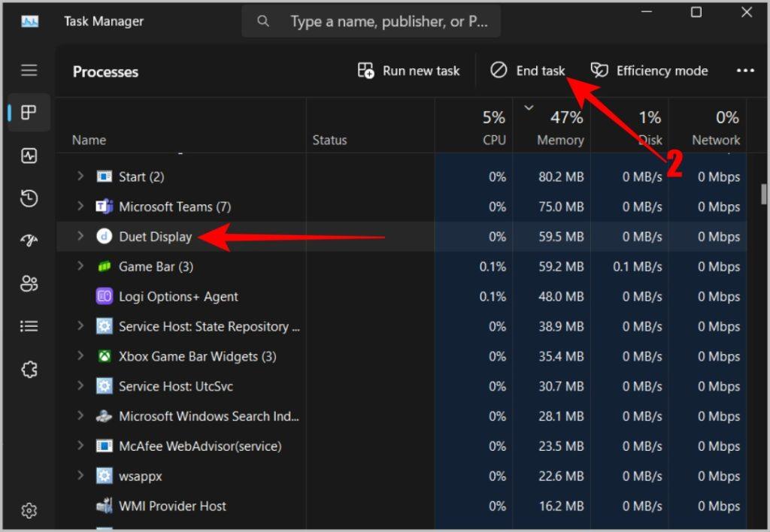Click the Xbox Game Bar Widgets icon
Screen dimensions: 770x532
click(104, 356)
